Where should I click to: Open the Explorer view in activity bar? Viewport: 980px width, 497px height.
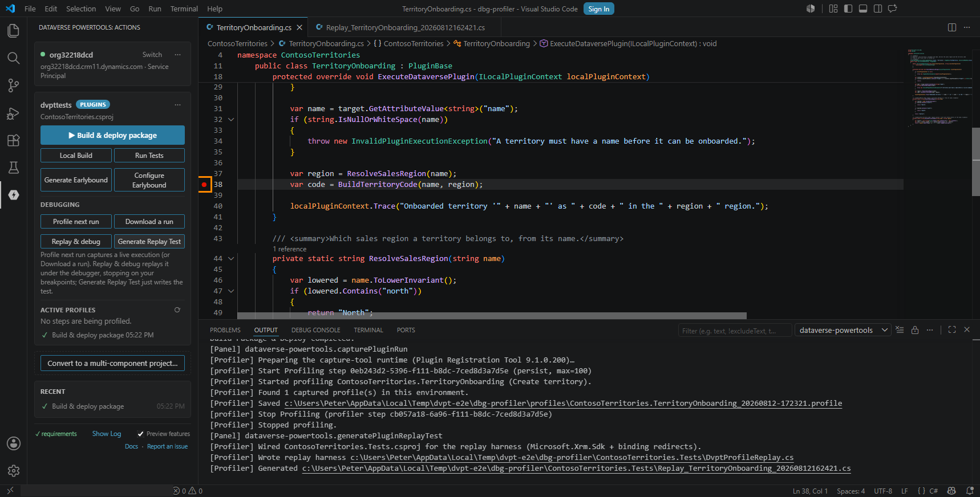point(13,30)
